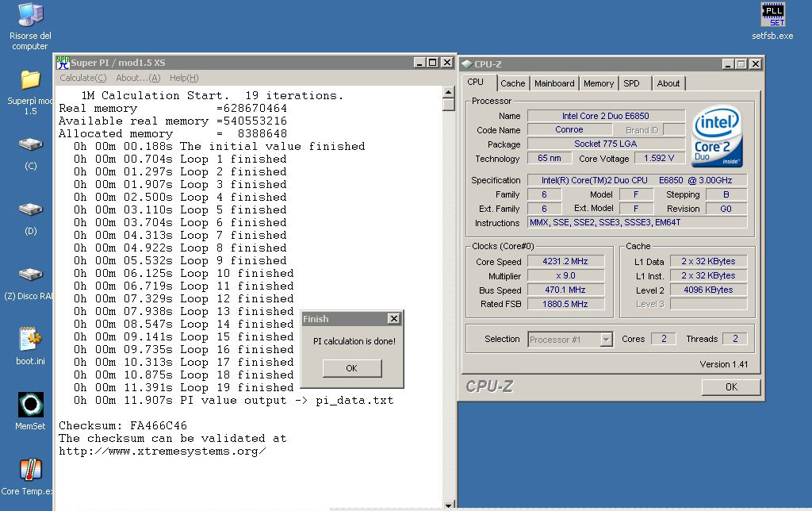This screenshot has width=812, height=511.
Task: Click the Checksum: FA466C46 line
Action: tap(123, 425)
